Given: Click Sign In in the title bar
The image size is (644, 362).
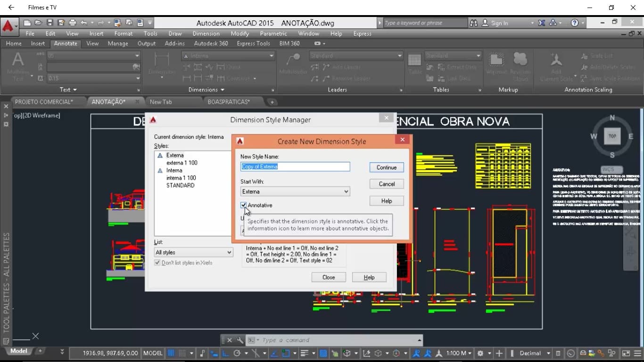Looking at the screenshot, I should point(499,23).
